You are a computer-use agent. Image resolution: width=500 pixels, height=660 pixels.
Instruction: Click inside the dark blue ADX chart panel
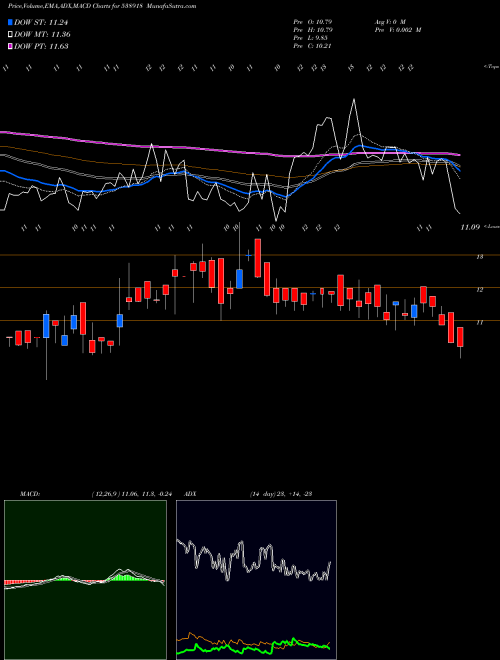256,580
